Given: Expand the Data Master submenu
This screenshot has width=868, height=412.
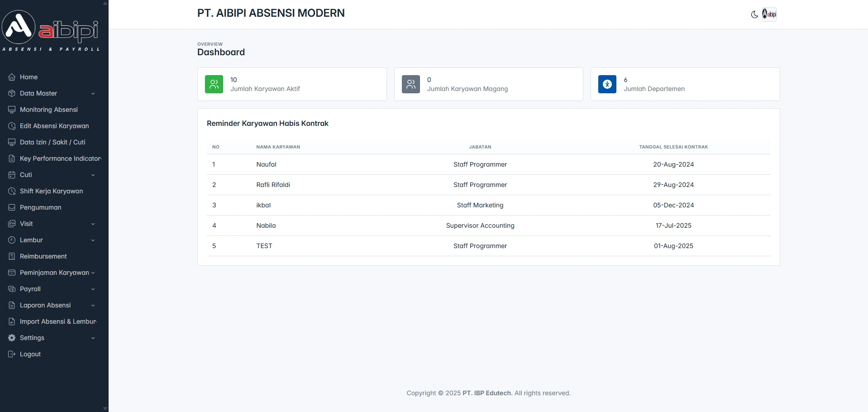Looking at the screenshot, I should pos(93,94).
